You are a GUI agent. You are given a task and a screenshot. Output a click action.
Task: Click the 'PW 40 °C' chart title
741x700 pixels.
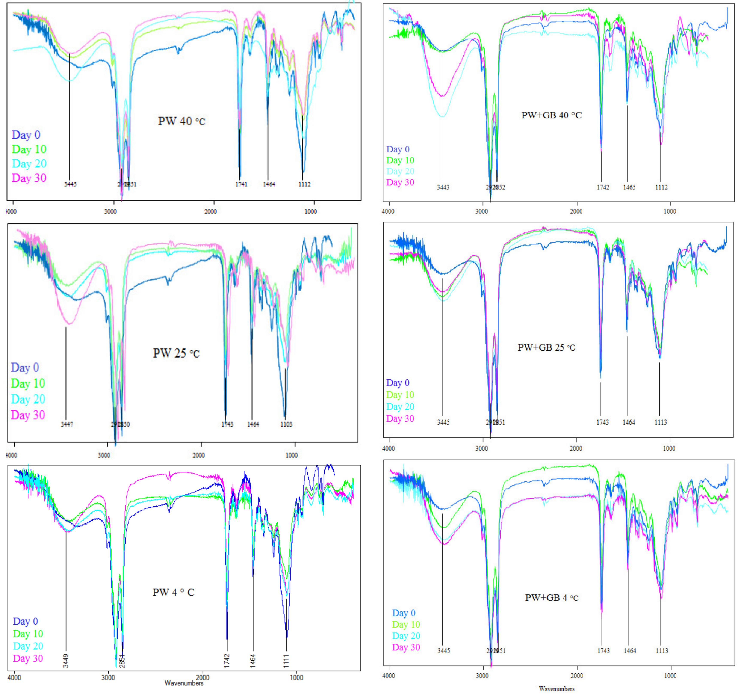click(x=181, y=121)
